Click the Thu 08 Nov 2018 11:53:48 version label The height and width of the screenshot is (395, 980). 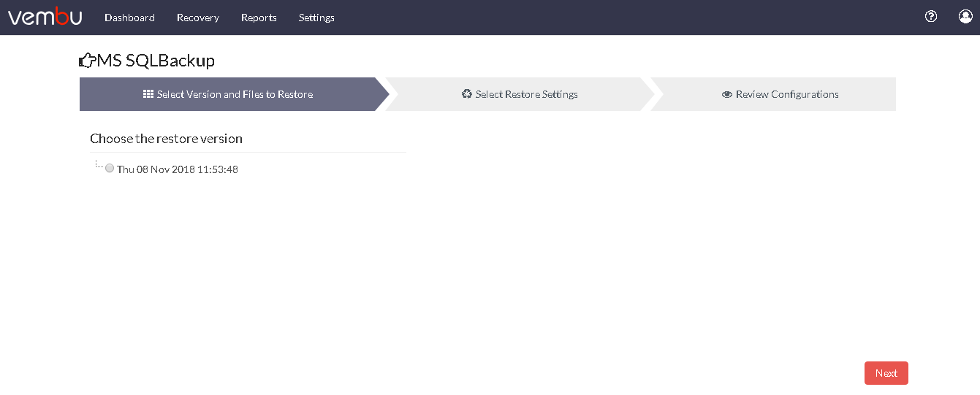[178, 169]
